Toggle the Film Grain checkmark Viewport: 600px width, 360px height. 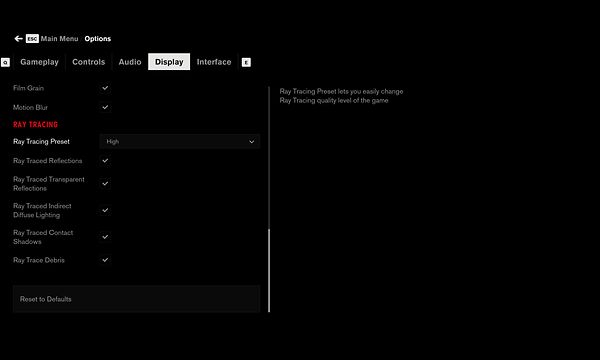point(105,88)
